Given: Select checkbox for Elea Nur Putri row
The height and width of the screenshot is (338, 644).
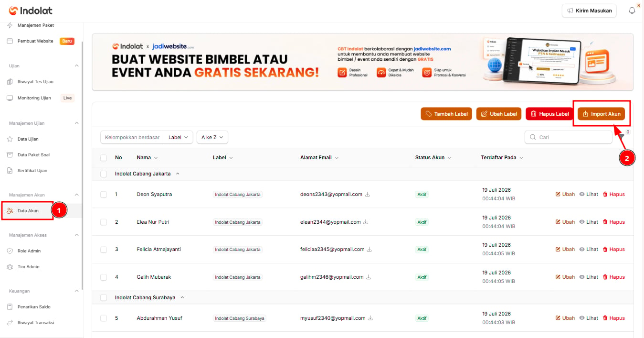Looking at the screenshot, I should [104, 222].
